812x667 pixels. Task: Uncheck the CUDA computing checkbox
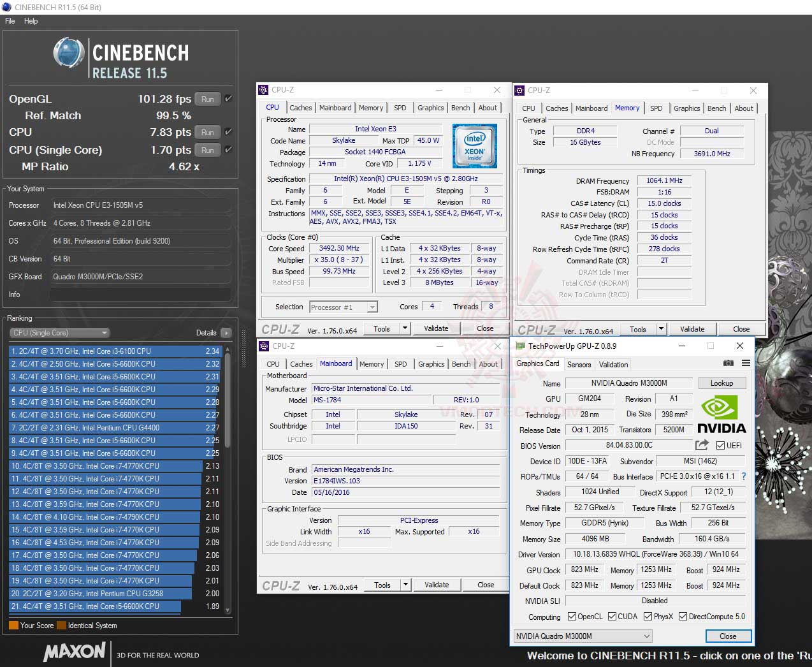611,617
